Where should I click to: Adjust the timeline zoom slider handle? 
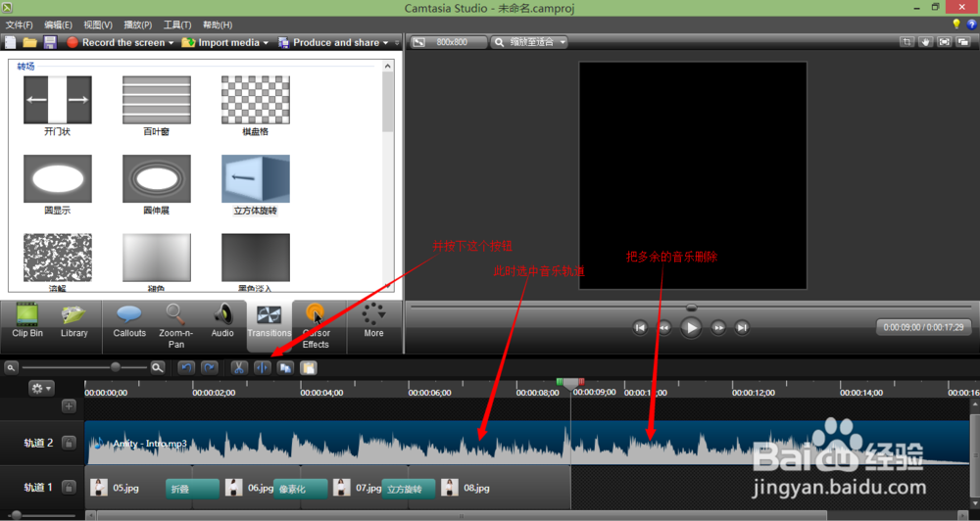tap(115, 368)
